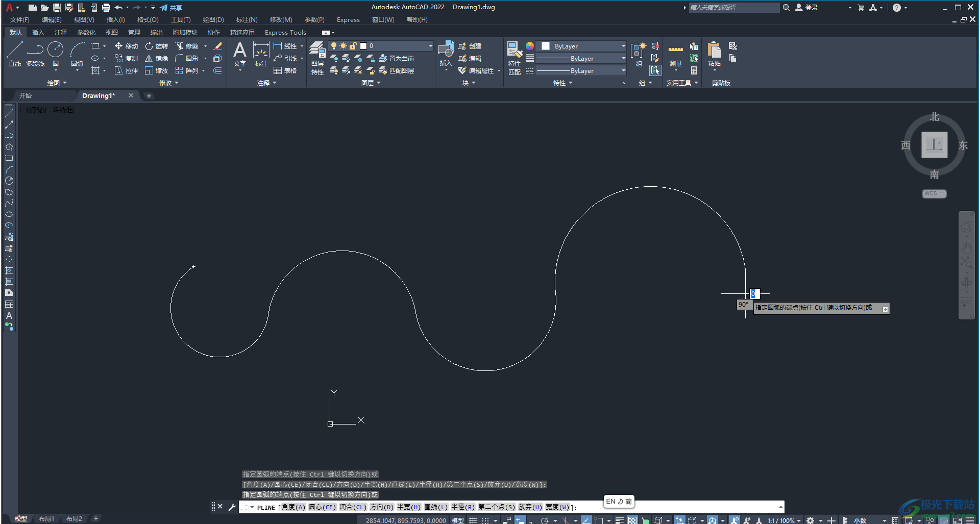Expand the 修改 (Modify) panel
The height and width of the screenshot is (524, 980).
(168, 83)
